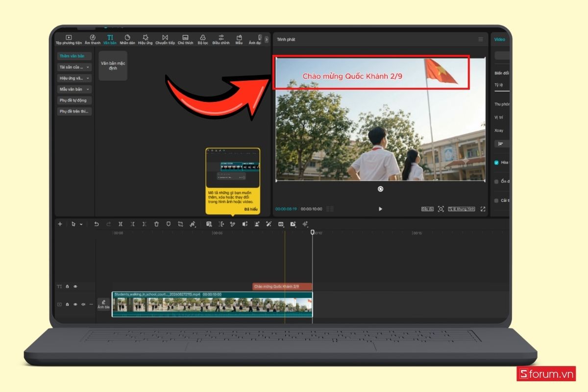This screenshot has width=588, height=392.
Task: Open the Trình phát player menu icon
Action: coord(481,39)
